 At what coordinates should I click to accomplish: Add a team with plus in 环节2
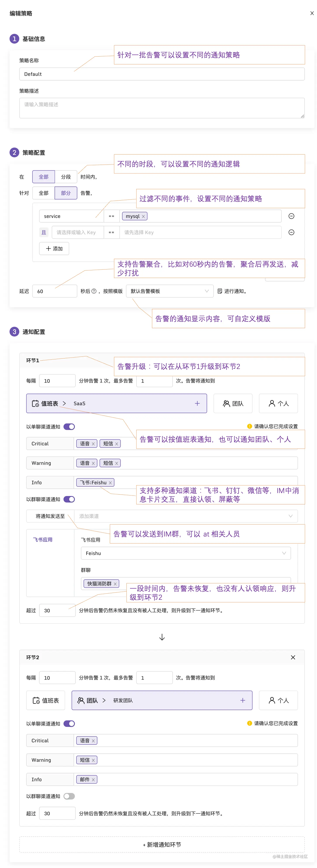(243, 700)
